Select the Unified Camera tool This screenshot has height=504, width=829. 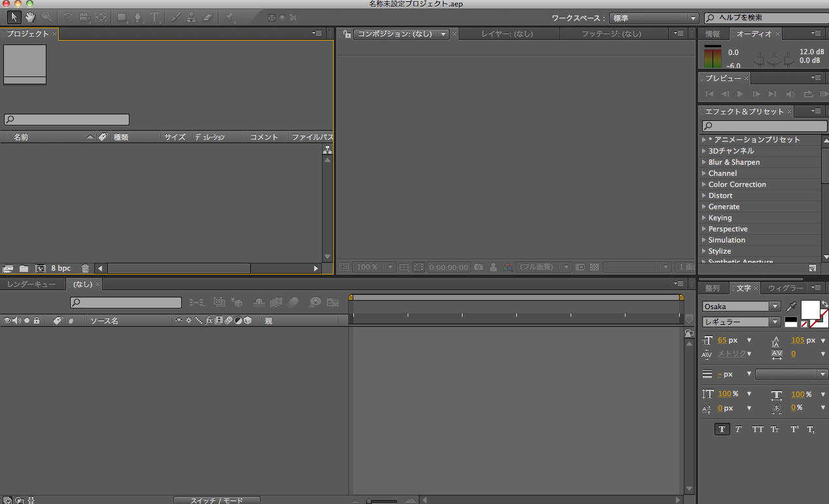tap(84, 17)
